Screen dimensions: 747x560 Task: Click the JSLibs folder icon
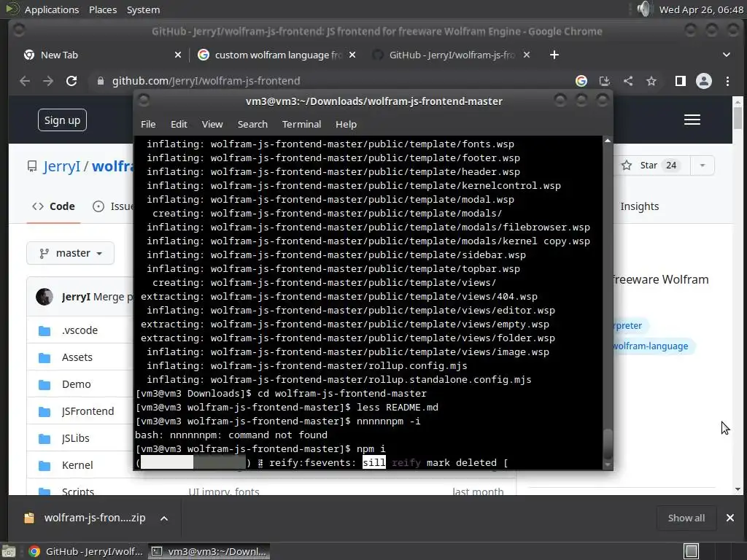(x=44, y=438)
